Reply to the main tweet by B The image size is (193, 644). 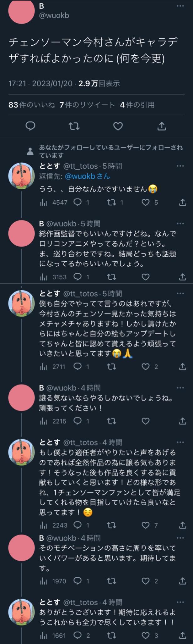click(30, 126)
